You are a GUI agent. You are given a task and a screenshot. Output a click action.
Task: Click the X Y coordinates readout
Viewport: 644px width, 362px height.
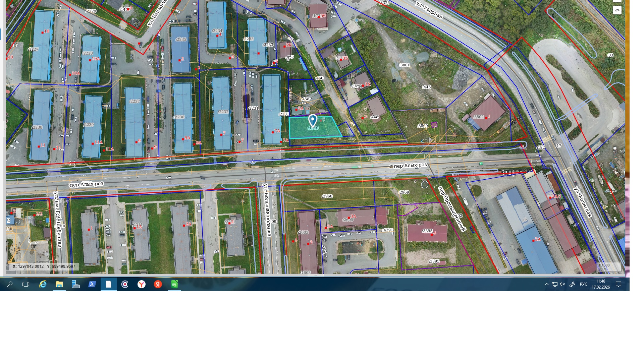[x=44, y=266]
